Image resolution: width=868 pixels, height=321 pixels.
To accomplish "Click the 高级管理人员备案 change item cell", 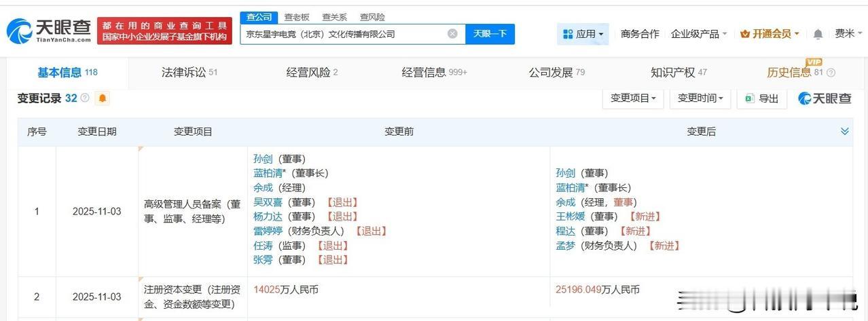I will 192,211.
